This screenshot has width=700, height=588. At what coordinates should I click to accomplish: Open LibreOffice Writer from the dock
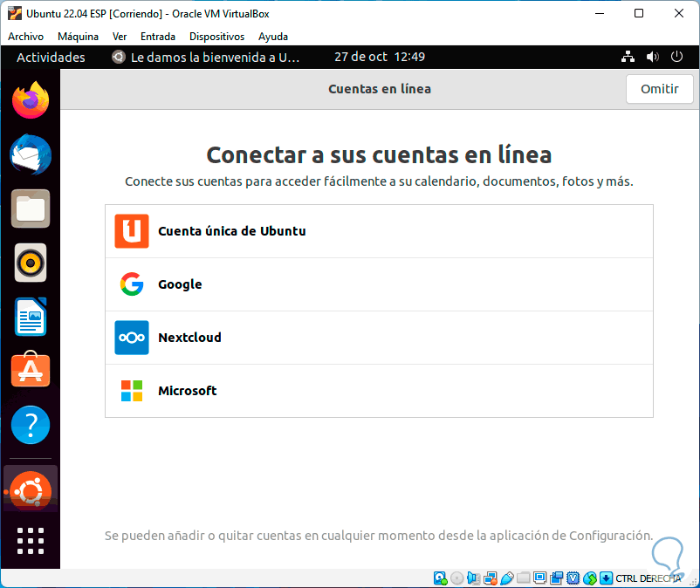[31, 317]
